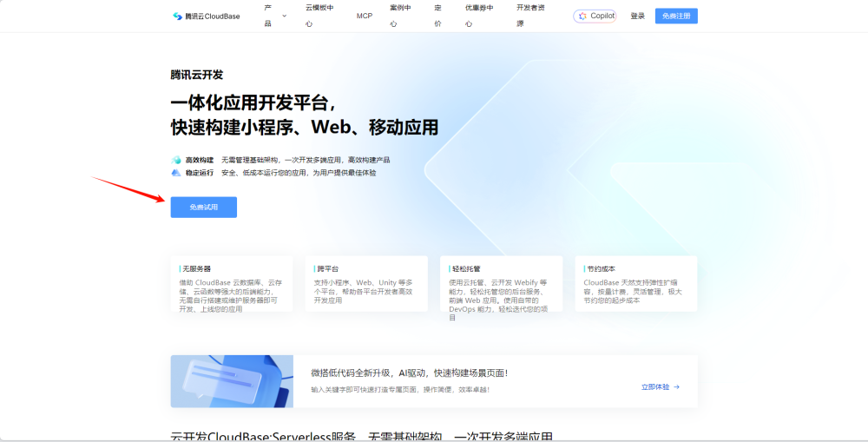The height and width of the screenshot is (442, 868).
Task: Click the 微搭低代码全新升级 banner headline
Action: coord(410,373)
